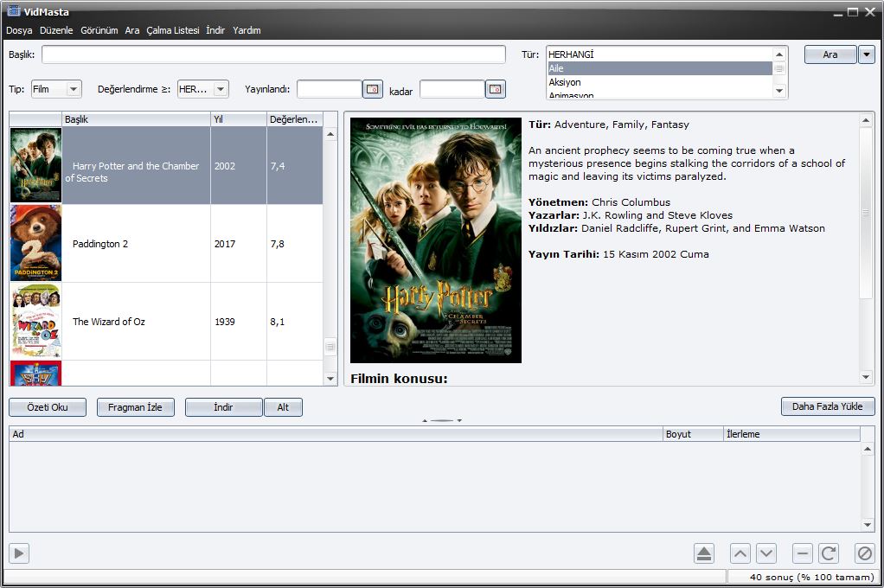Click the split pane divider collapse arrows
Viewport: 884px width, 588px height.
tap(442, 420)
